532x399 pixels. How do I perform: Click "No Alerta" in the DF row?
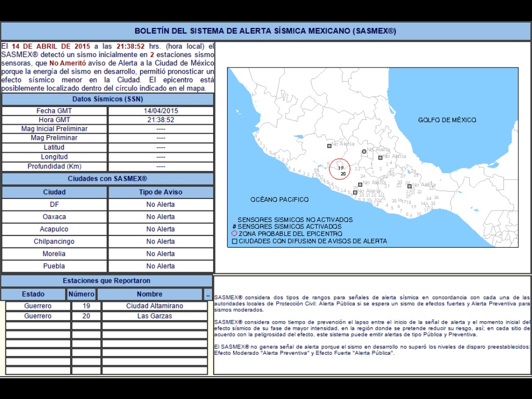point(161,205)
